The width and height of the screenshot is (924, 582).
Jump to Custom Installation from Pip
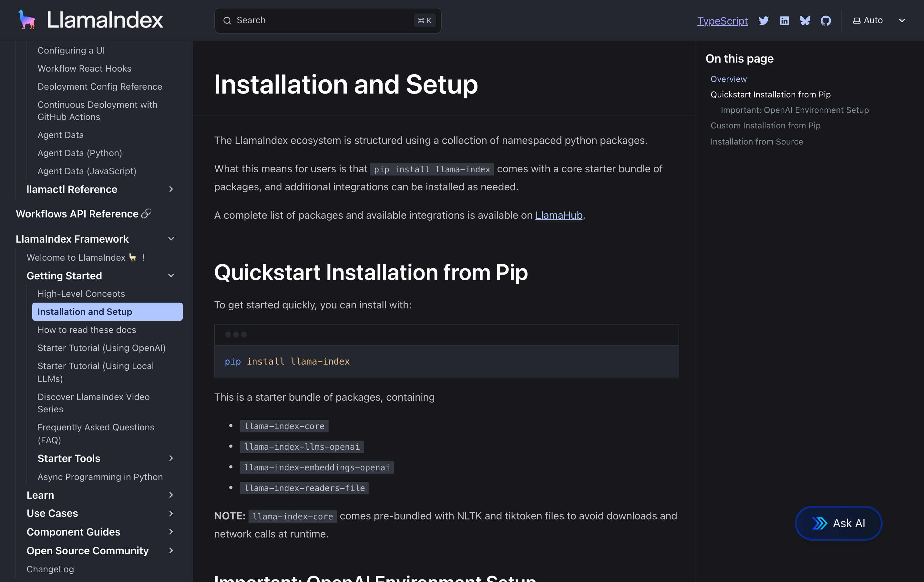(765, 125)
